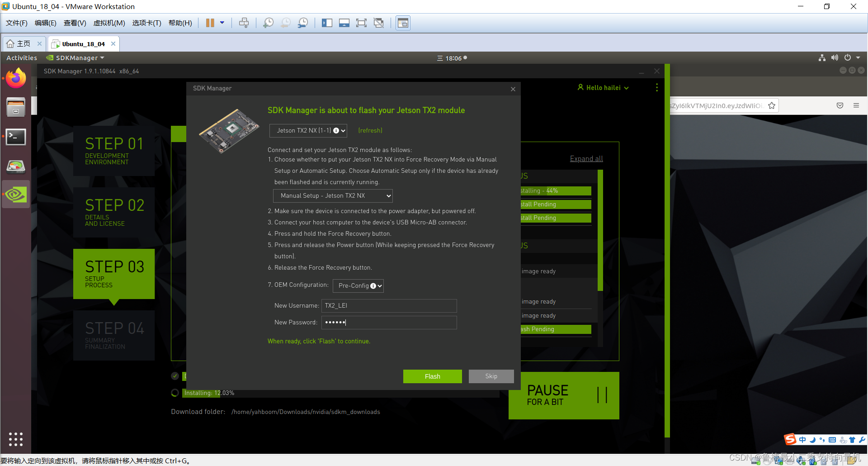Switch to VMware console view icon
868x466 pixels.
point(344,23)
